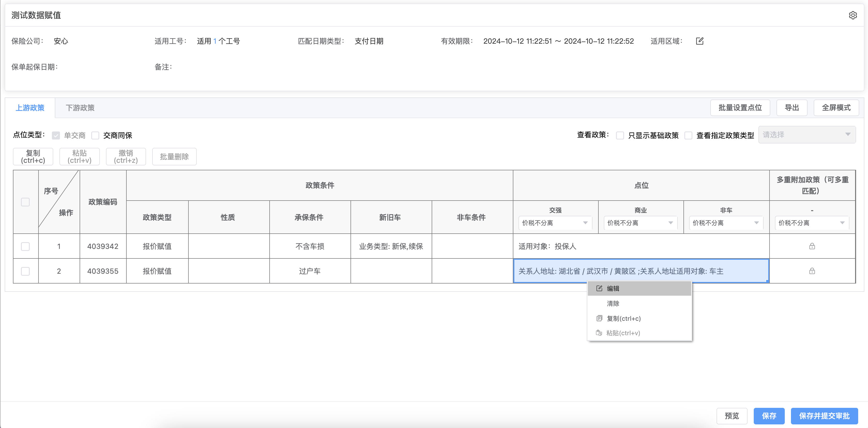
Task: Choose 复制(ctrl+c) from context menu
Action: pos(639,318)
